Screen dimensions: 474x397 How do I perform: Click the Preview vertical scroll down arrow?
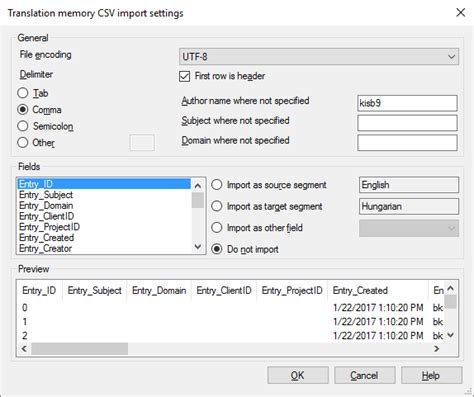[451, 335]
